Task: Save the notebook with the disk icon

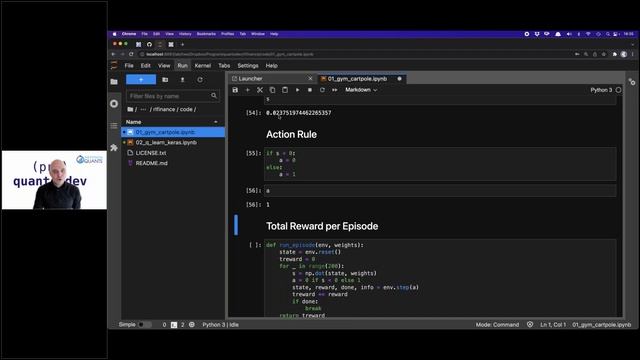Action: point(235,90)
